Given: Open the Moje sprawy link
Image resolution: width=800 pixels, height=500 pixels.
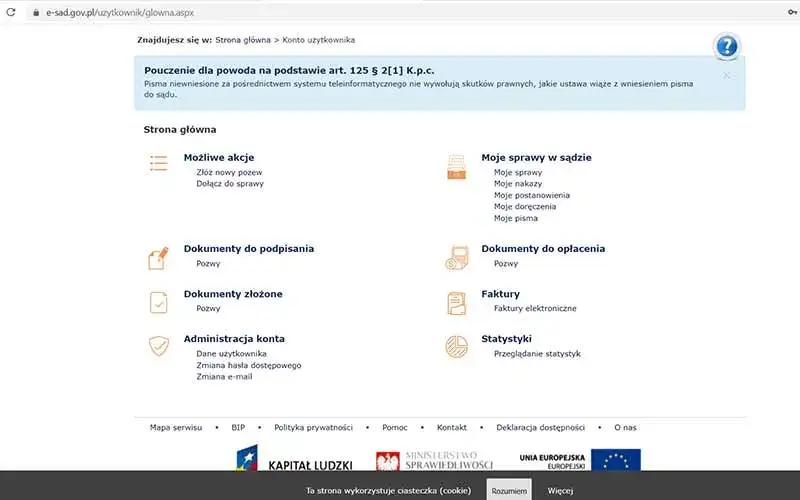Looking at the screenshot, I should click(518, 172).
